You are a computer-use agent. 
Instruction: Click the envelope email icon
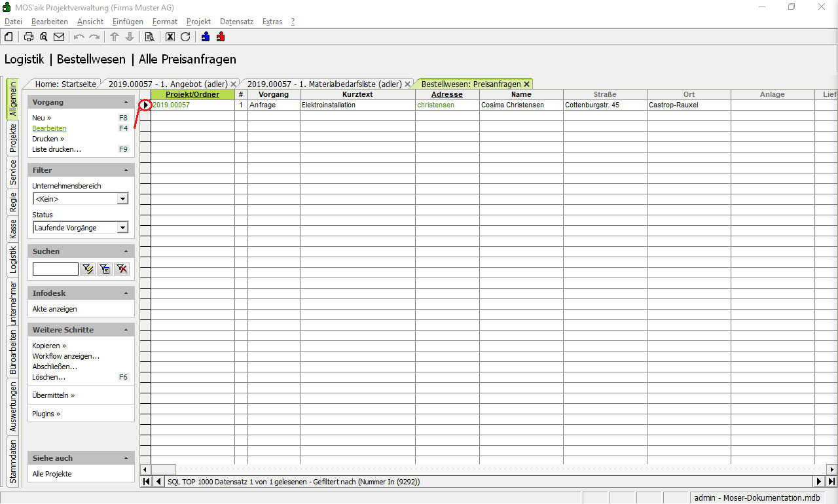point(59,37)
